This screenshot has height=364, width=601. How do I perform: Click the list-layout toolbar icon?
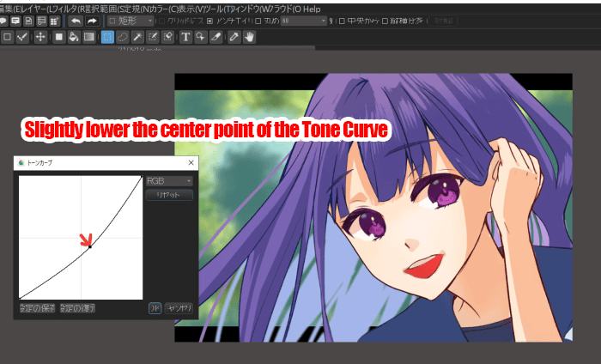click(x=41, y=21)
